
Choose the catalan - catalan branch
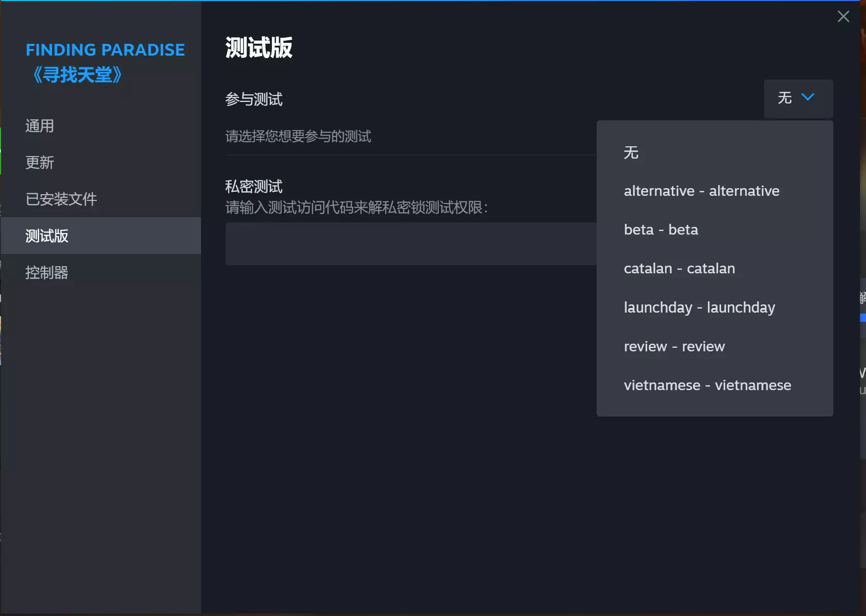click(x=715, y=269)
